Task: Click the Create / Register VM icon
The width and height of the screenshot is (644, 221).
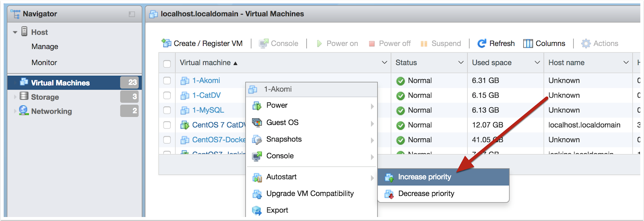Action: click(166, 43)
